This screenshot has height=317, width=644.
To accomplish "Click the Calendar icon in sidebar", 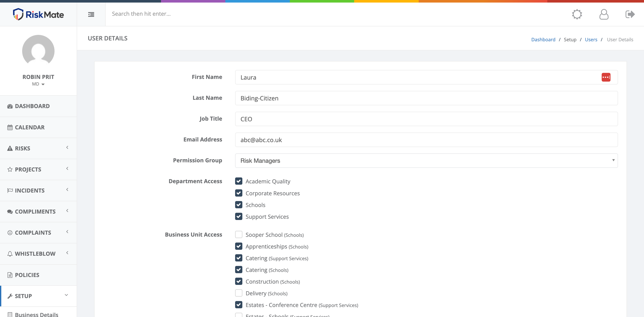I will click(x=10, y=127).
